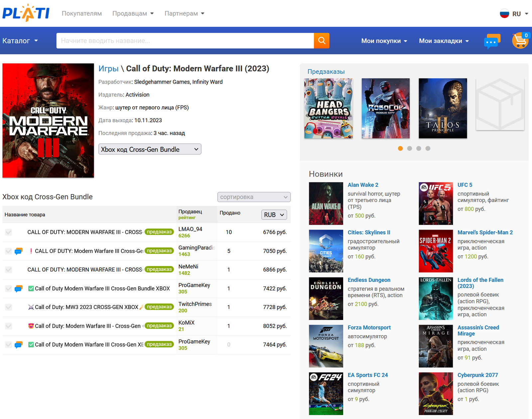Viewport: 532px width, 419px height.
Task: Go to the Игры category breadcrumb
Action: (x=108, y=68)
